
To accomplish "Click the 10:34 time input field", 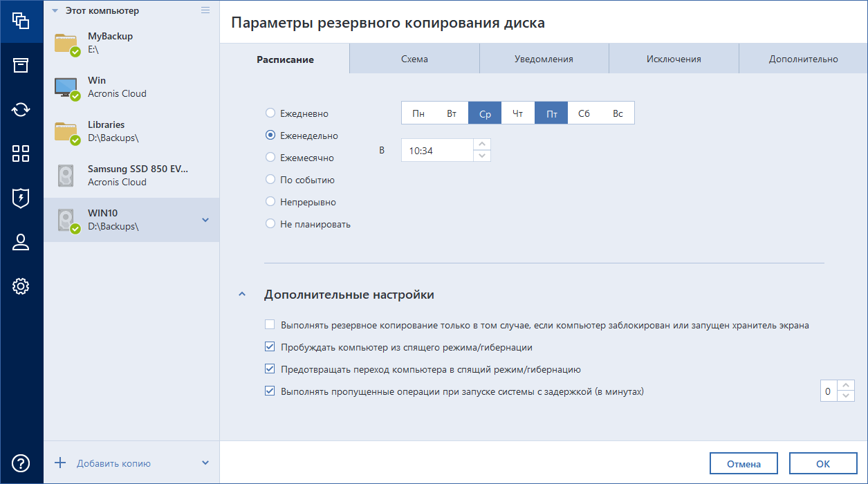I will tap(437, 150).
